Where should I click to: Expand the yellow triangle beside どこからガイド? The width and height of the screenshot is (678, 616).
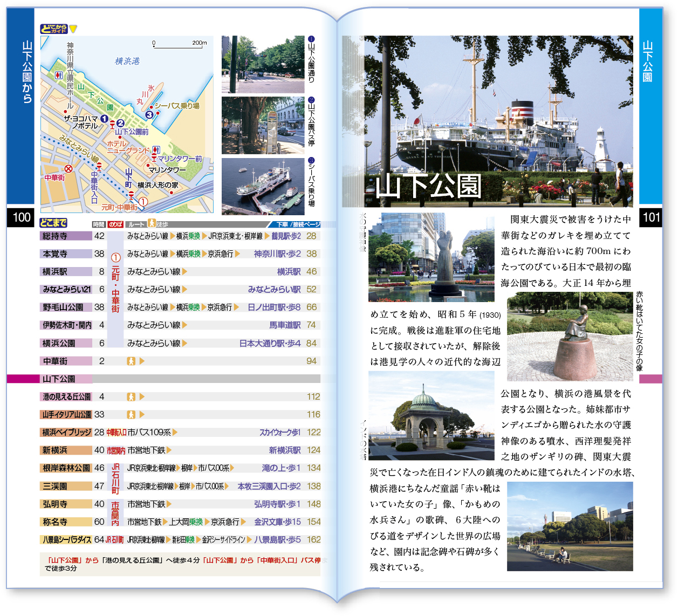click(73, 29)
